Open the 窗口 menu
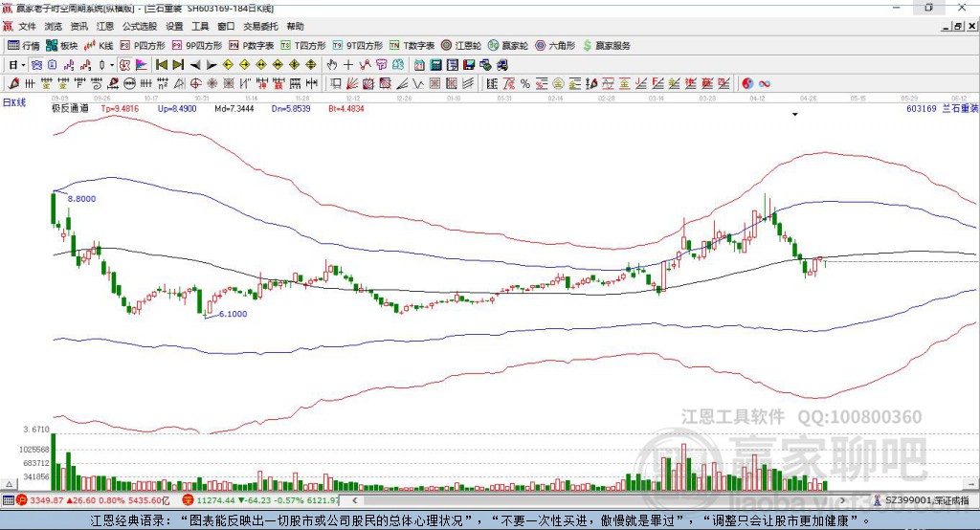980x530 pixels. 226,26
